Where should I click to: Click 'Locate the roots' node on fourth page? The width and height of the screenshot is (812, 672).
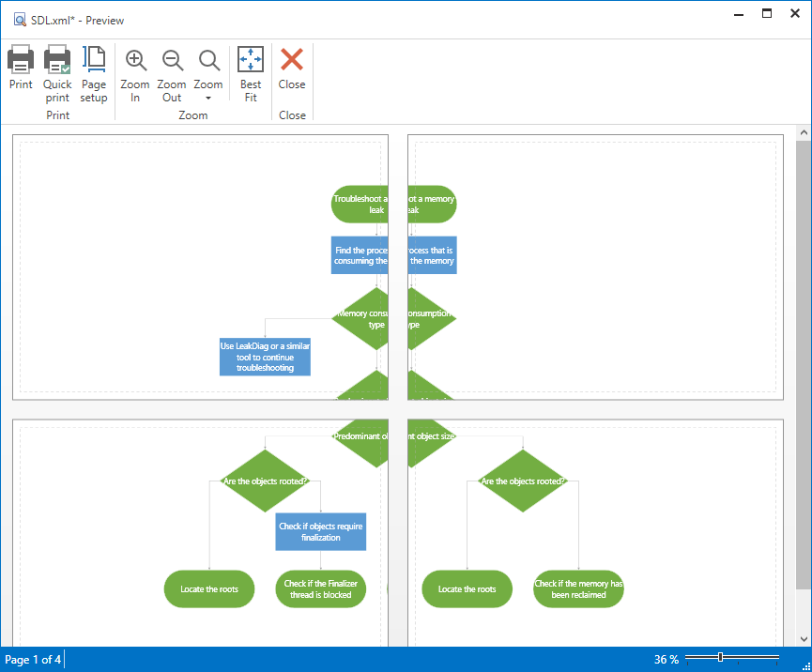(x=467, y=589)
